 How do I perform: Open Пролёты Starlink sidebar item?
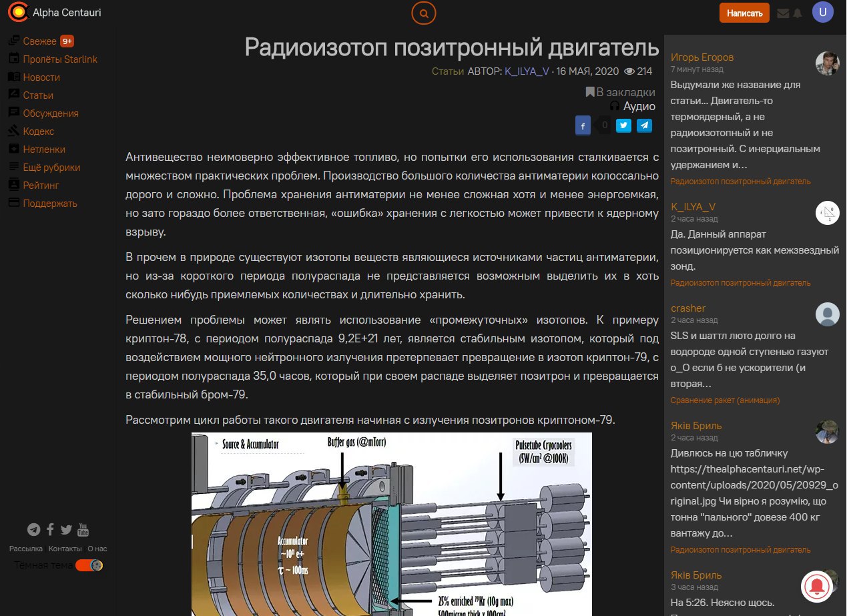(x=60, y=59)
